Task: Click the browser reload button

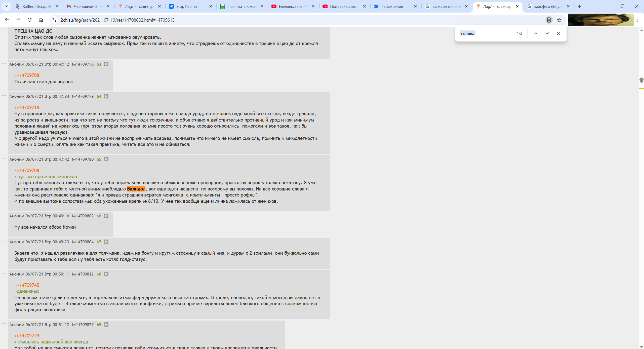Action: (x=29, y=20)
